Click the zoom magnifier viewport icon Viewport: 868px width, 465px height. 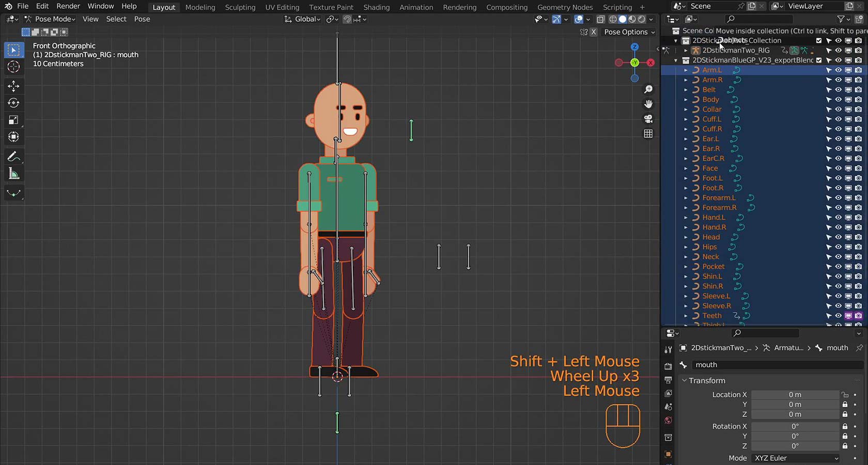point(648,89)
